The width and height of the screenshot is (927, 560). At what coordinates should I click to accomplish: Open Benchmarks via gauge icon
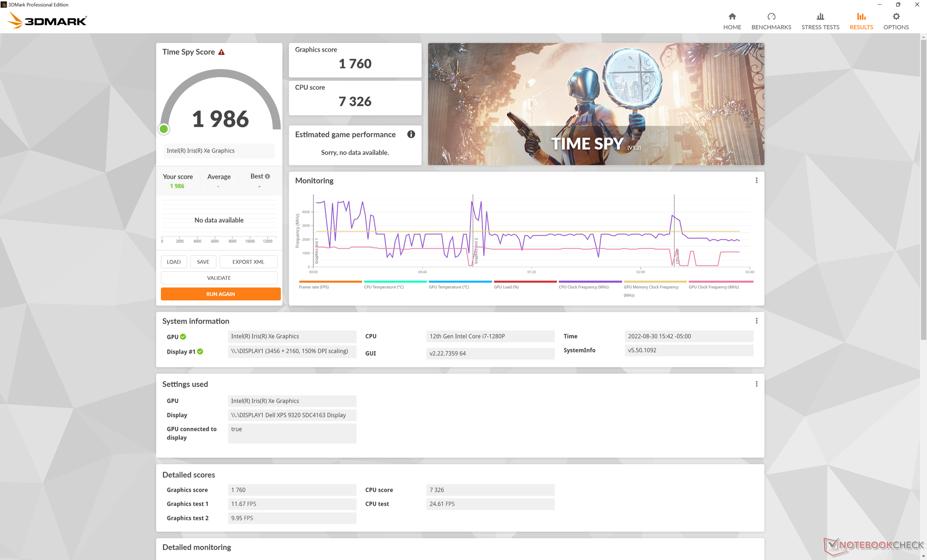pos(771,16)
